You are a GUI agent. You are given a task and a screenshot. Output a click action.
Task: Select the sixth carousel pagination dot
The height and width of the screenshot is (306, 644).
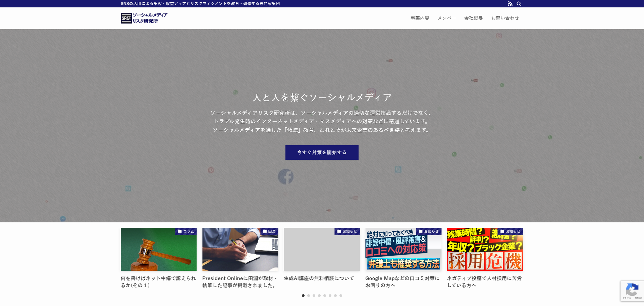click(330, 296)
